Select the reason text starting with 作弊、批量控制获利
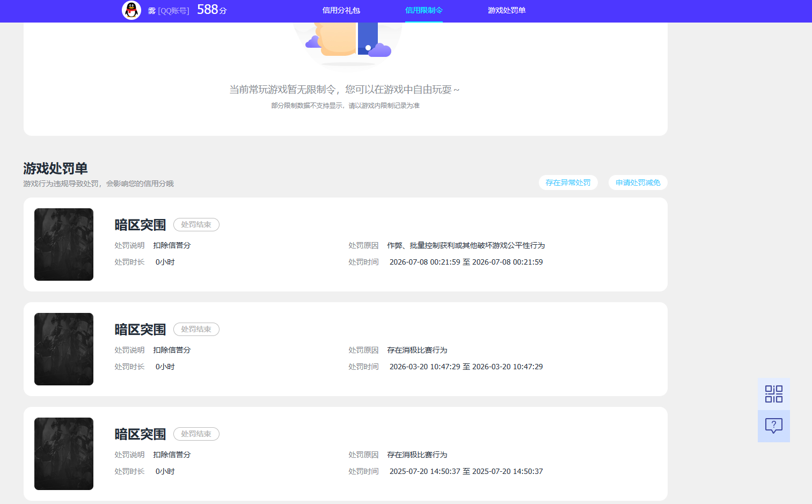This screenshot has height=504, width=812. pos(466,245)
